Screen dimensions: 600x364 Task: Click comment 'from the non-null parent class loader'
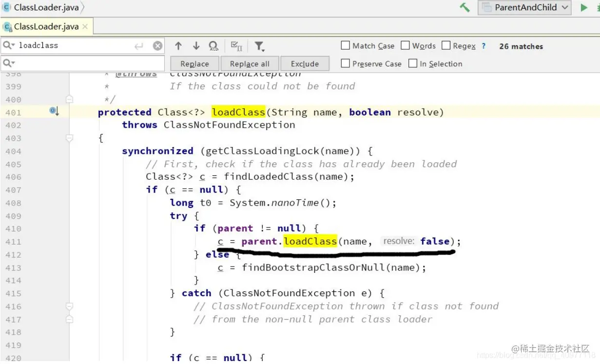tap(313, 319)
